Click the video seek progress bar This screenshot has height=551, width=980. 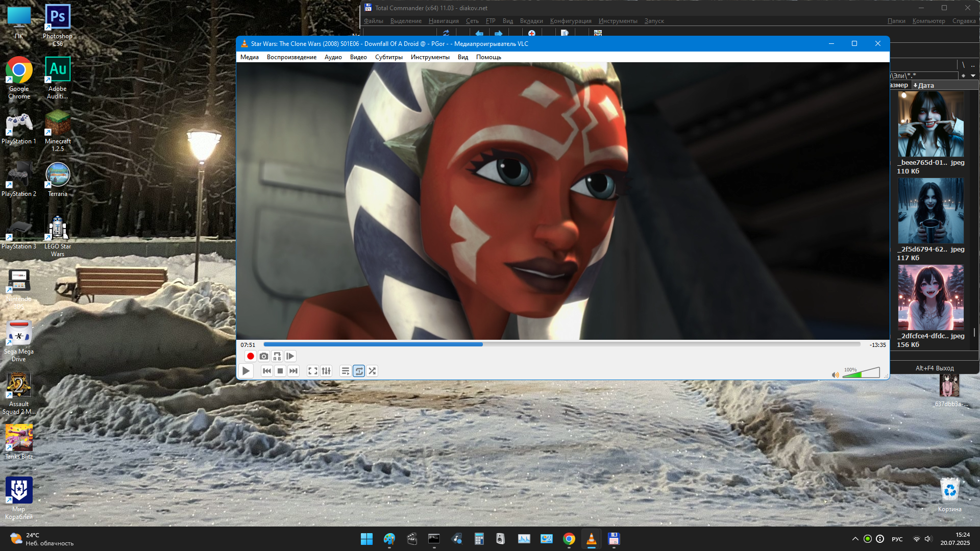pos(561,345)
